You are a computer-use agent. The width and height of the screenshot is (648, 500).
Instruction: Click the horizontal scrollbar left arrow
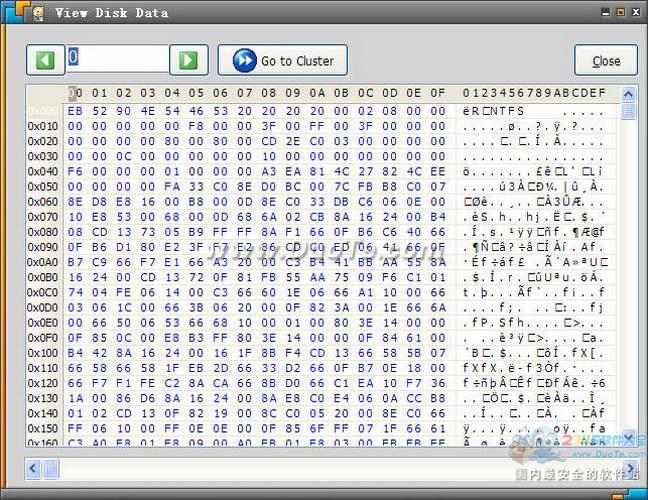tap(33, 469)
